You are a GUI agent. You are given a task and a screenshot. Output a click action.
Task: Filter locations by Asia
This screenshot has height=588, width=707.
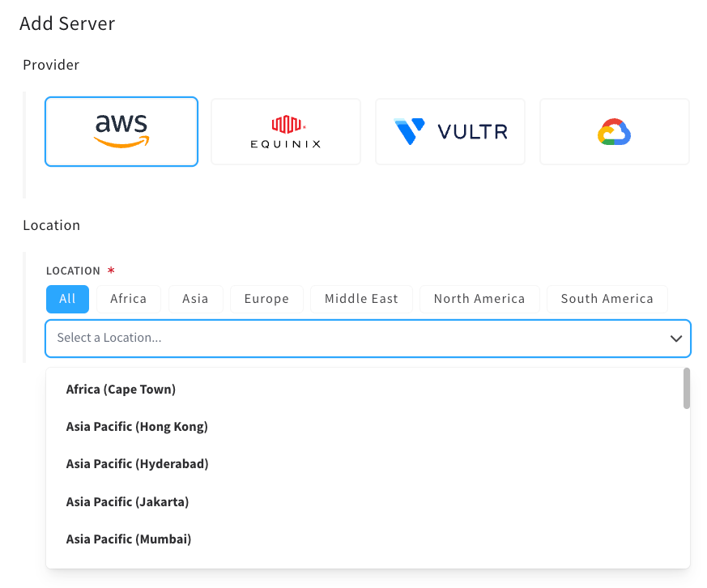(195, 299)
